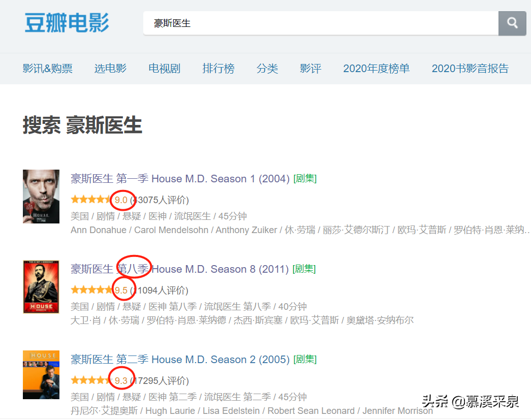The height and width of the screenshot is (420, 531).
Task: Go to 影评 reviews
Action: (x=310, y=69)
